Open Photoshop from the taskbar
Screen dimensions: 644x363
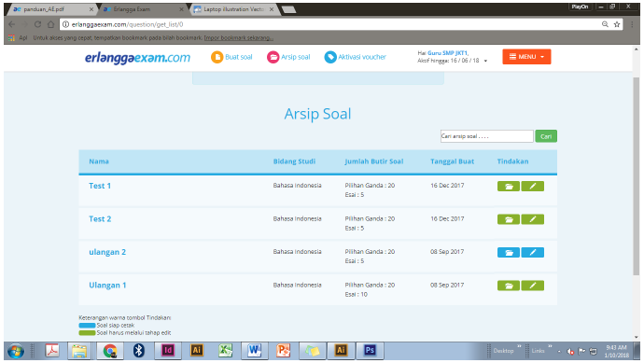pos(370,350)
